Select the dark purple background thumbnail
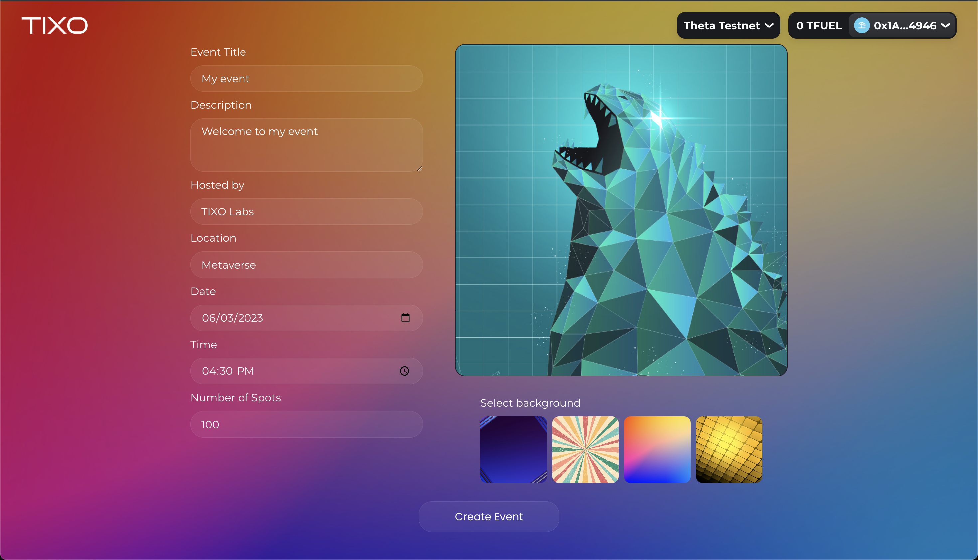Screen dimensions: 978x560 point(513,449)
